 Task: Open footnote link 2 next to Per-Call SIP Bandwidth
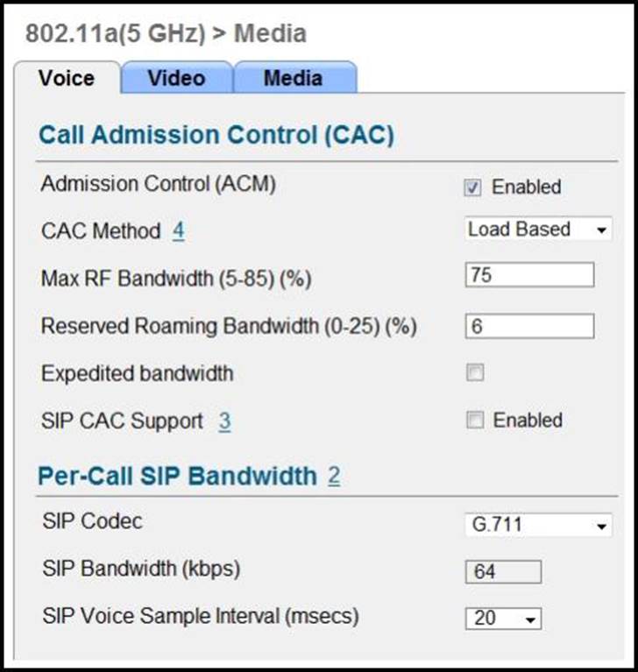[335, 476]
